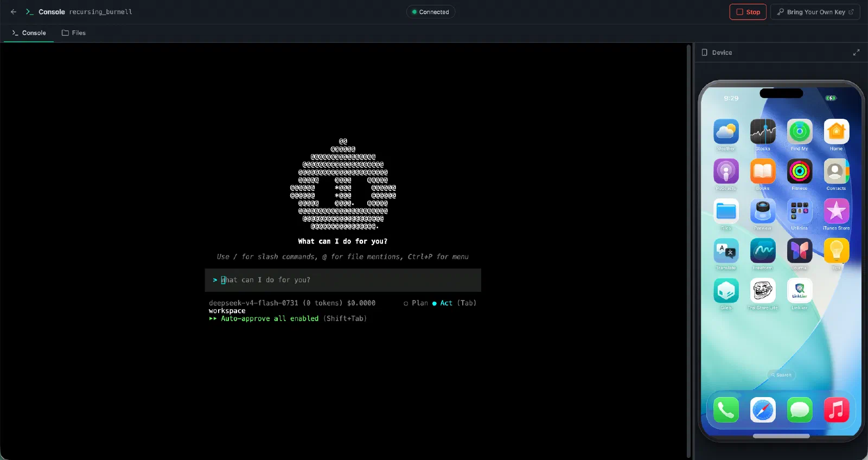This screenshot has width=868, height=460.
Task: Launch the Stocks app
Action: point(763,131)
